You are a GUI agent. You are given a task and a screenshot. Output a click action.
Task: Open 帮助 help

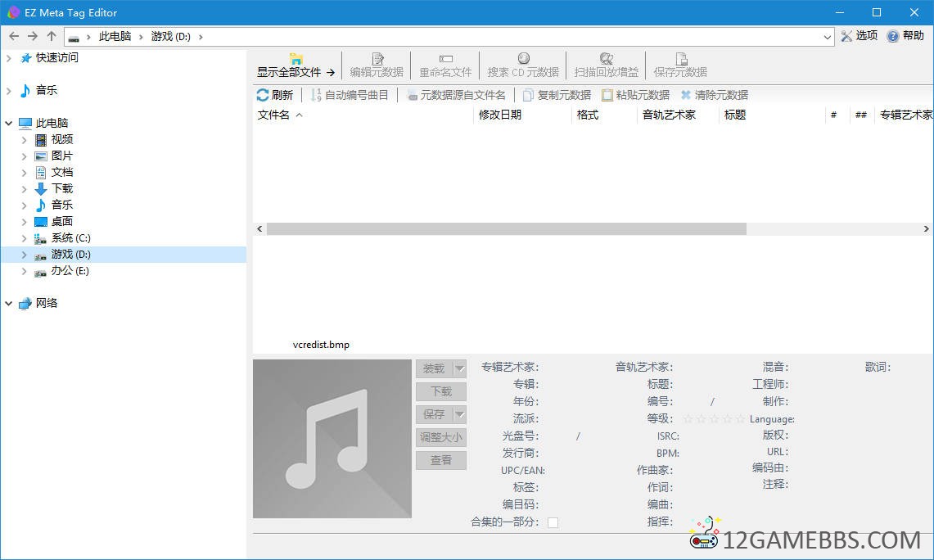905,36
